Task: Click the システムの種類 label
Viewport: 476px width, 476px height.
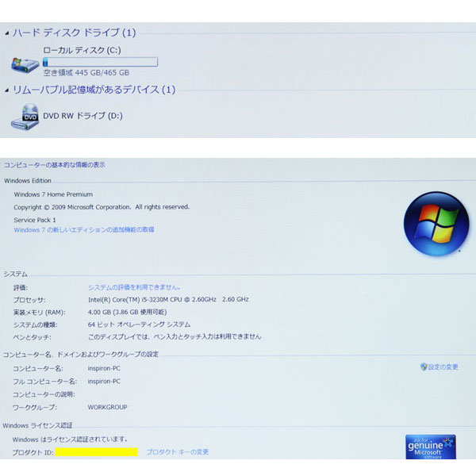Action: [35, 324]
